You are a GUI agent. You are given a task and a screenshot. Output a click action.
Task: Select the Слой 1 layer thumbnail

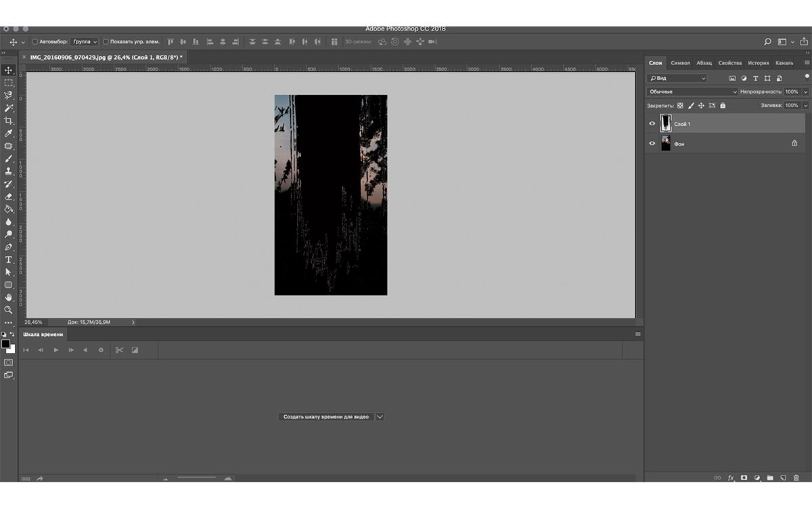(x=666, y=123)
